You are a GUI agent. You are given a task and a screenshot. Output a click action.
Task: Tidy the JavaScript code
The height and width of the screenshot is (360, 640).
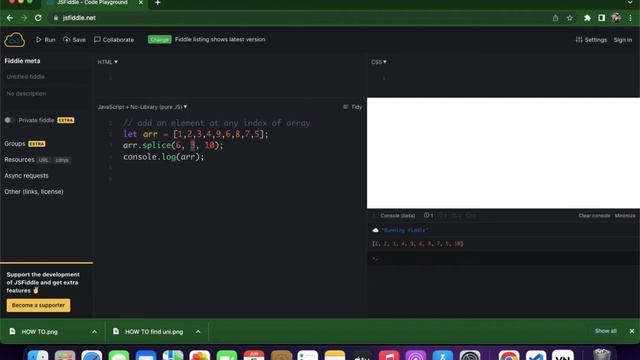point(353,107)
